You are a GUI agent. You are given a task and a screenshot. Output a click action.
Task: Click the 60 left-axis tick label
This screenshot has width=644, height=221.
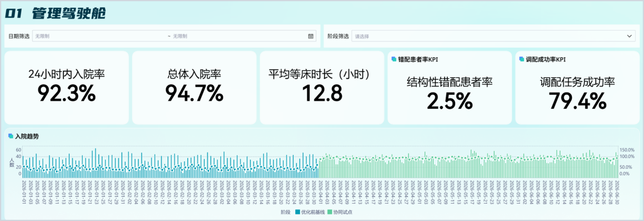(x=18, y=150)
